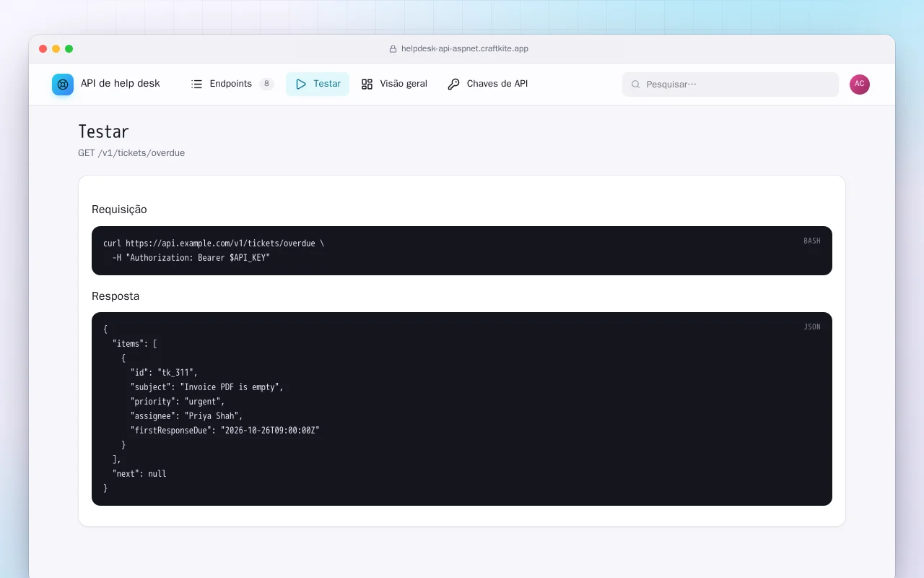Click the search magnifier icon
Screen dimensions: 924x578
pos(636,85)
